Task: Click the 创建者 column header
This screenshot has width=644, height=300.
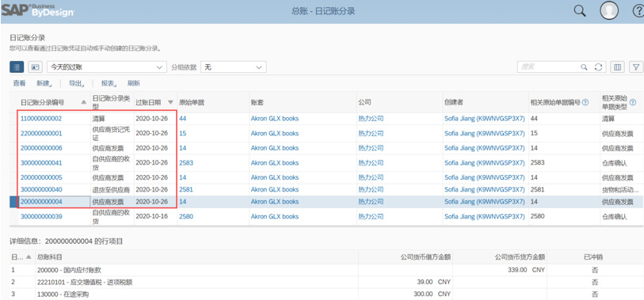Action: (454, 102)
